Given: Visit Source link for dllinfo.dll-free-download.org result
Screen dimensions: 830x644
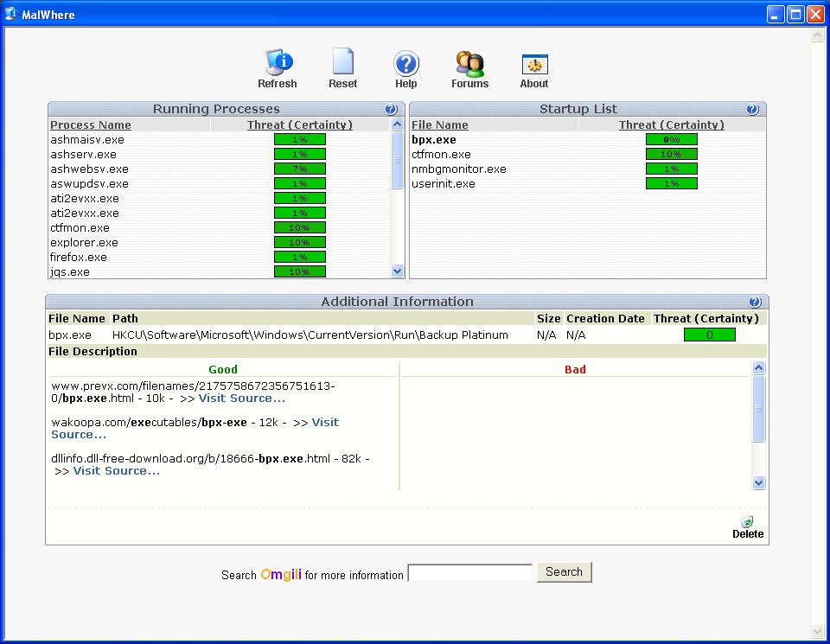Looking at the screenshot, I should 117,470.
